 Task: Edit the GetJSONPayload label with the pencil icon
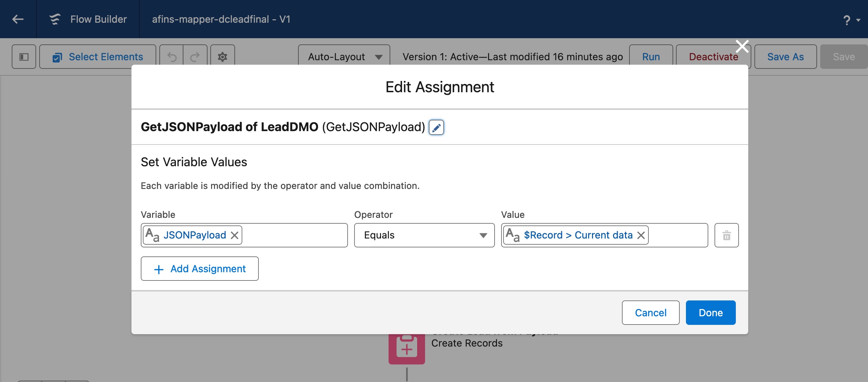(436, 127)
